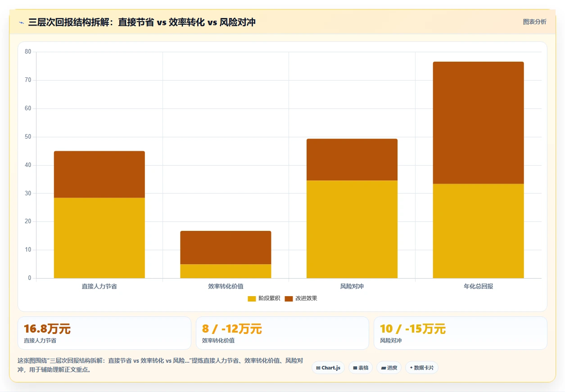Click the brown segment of 风险对冲 bar
This screenshot has height=392, width=565.
click(352, 160)
